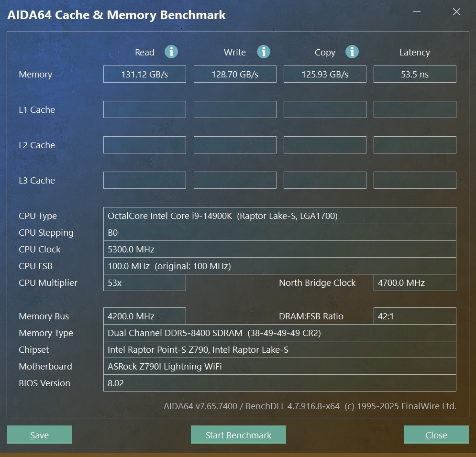Click the CPU FSB value 100.0 MHz
The height and width of the screenshot is (457, 476).
(279, 266)
